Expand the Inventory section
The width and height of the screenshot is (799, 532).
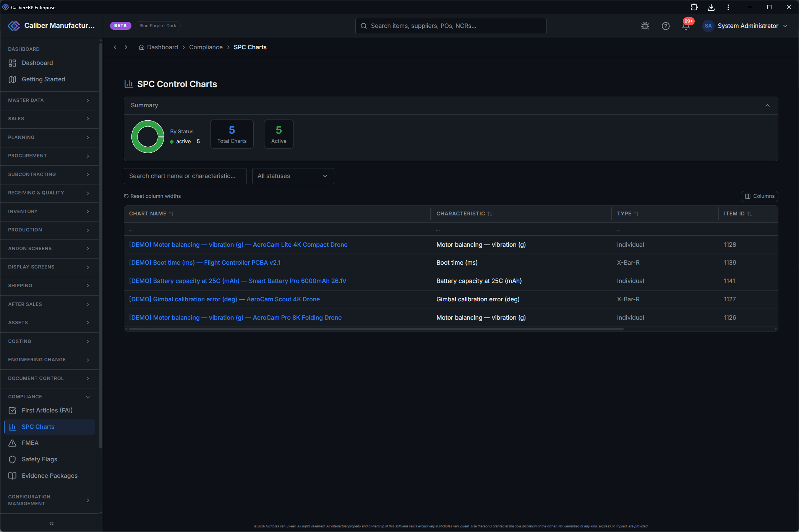(49, 212)
